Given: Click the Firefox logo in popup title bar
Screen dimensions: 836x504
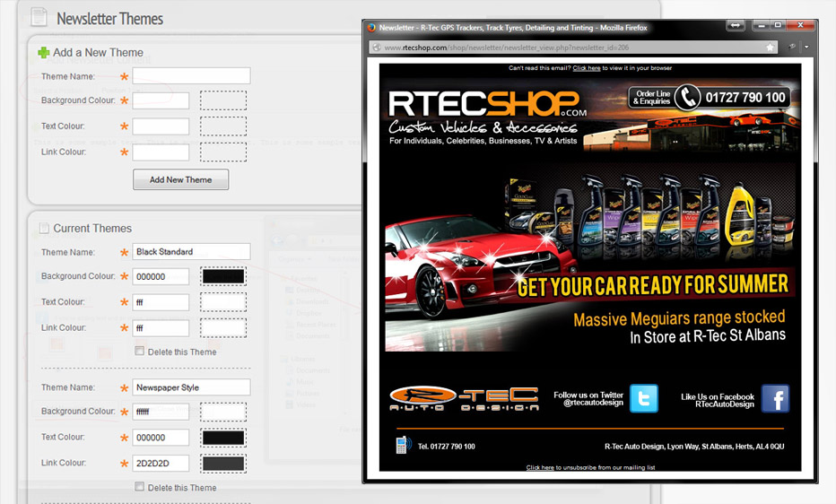Looking at the screenshot, I should (x=371, y=28).
